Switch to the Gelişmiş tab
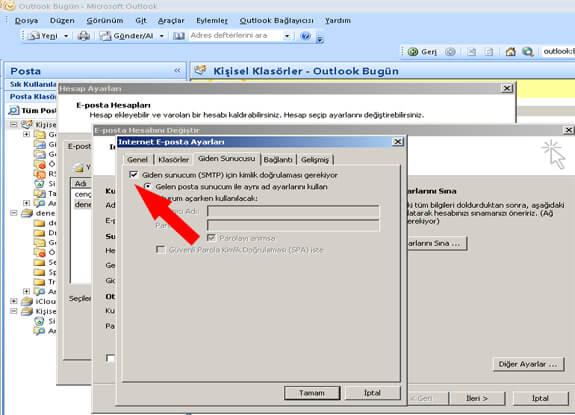 click(315, 159)
